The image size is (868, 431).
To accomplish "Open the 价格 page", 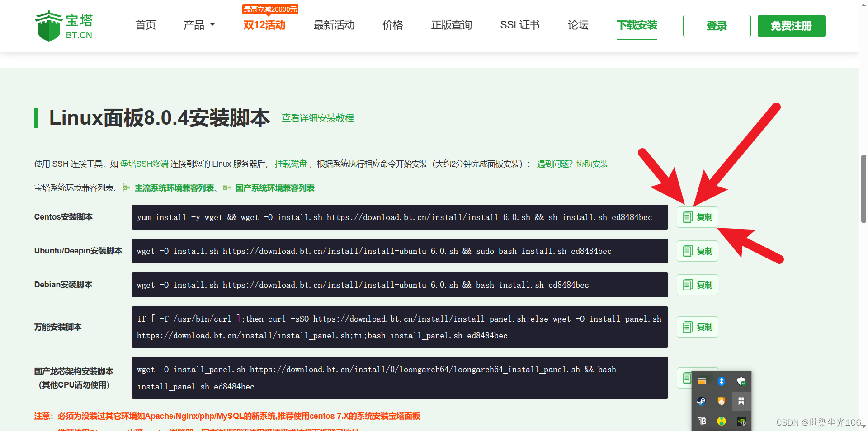I will tap(393, 25).
